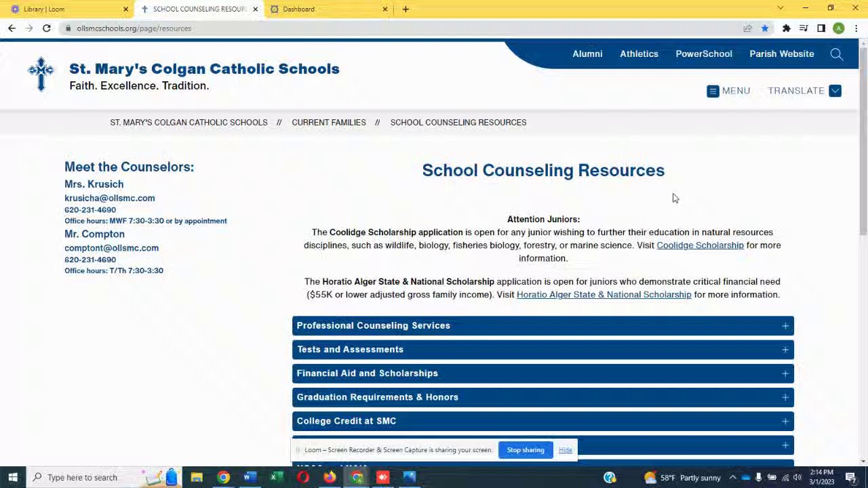Show hidden system tray icons chevron

(x=732, y=478)
